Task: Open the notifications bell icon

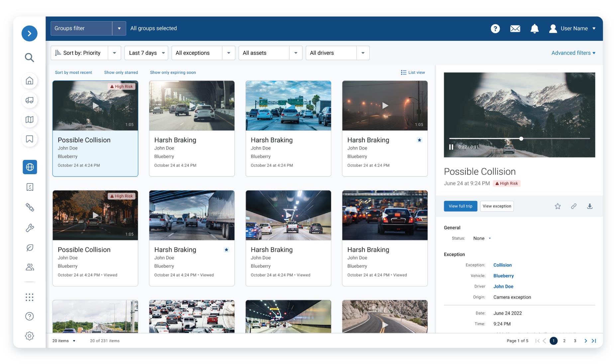Action: pyautogui.click(x=534, y=29)
